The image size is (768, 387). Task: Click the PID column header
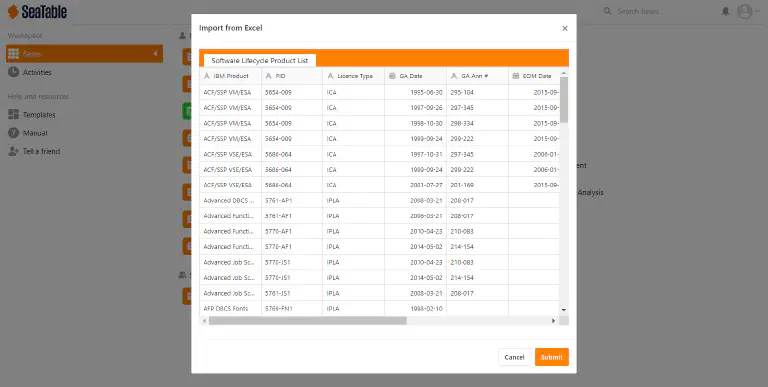(292, 76)
